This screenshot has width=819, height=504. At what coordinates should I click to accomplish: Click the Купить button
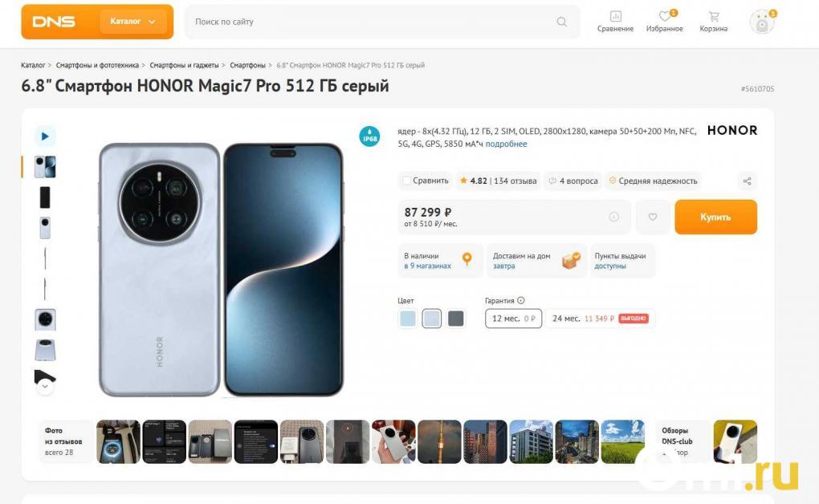[x=715, y=217]
